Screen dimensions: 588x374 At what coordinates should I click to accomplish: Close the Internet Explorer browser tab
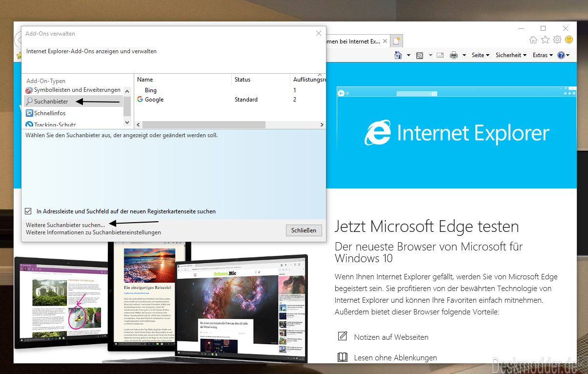[385, 42]
